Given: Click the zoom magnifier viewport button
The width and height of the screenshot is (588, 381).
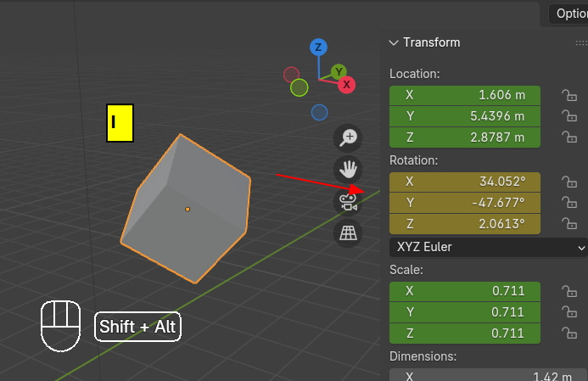Looking at the screenshot, I should (x=348, y=138).
